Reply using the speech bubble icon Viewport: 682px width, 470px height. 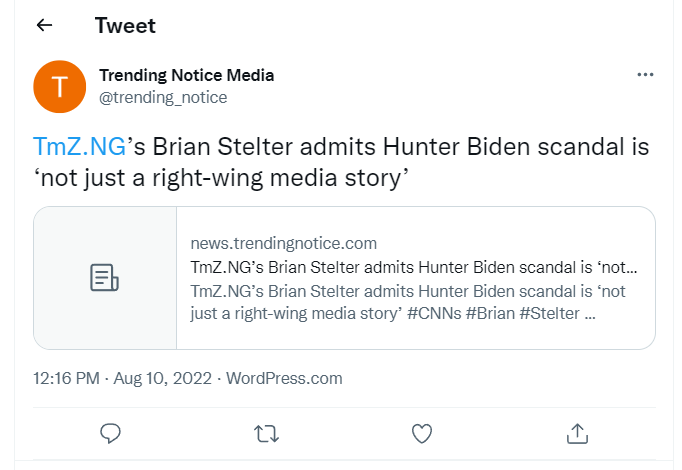point(110,433)
